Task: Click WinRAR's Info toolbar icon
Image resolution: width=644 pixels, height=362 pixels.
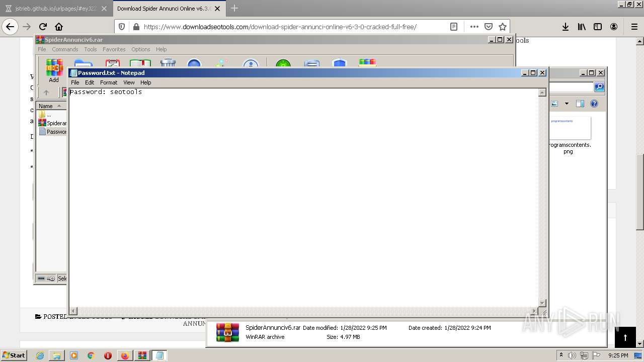Action: [x=250, y=63]
